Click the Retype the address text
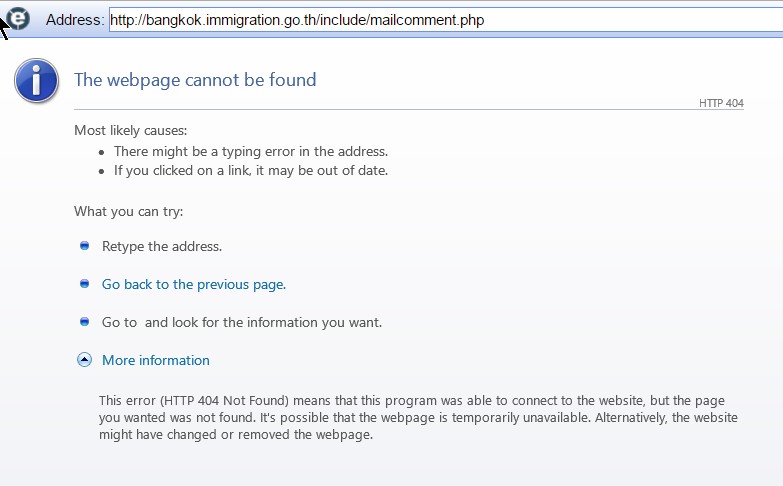 [x=162, y=246]
